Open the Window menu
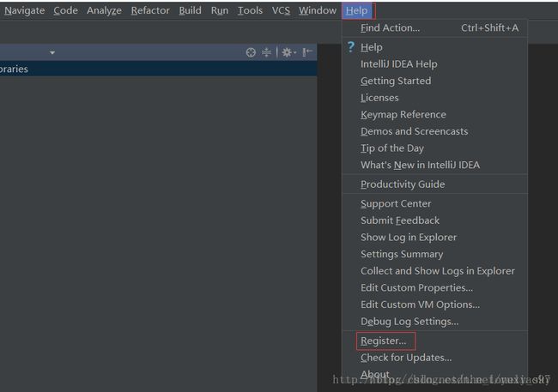Image resolution: width=558 pixels, height=392 pixels. tap(318, 10)
